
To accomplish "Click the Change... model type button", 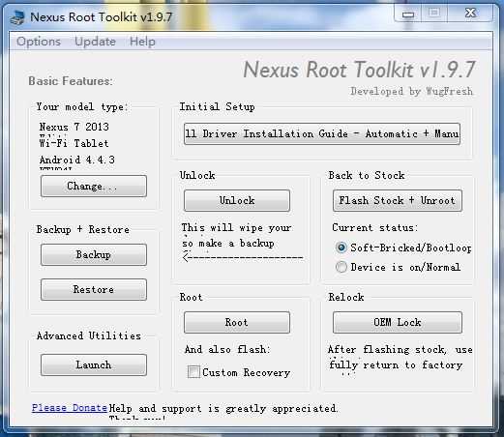I will click(x=94, y=186).
